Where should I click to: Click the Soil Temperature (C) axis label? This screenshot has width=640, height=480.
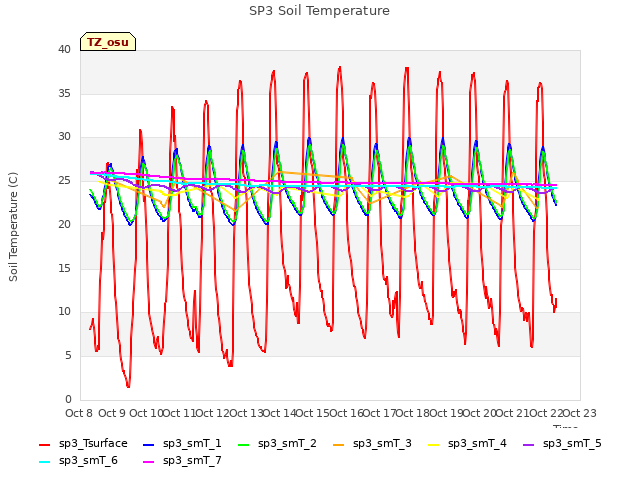pos(13,227)
